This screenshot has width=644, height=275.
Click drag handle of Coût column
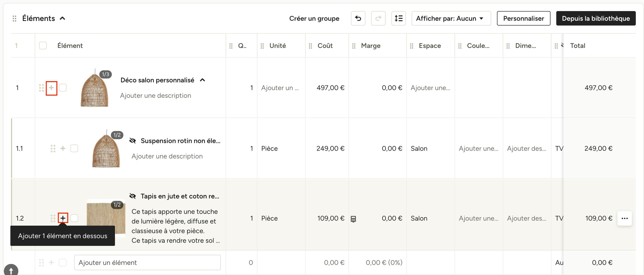point(310,46)
